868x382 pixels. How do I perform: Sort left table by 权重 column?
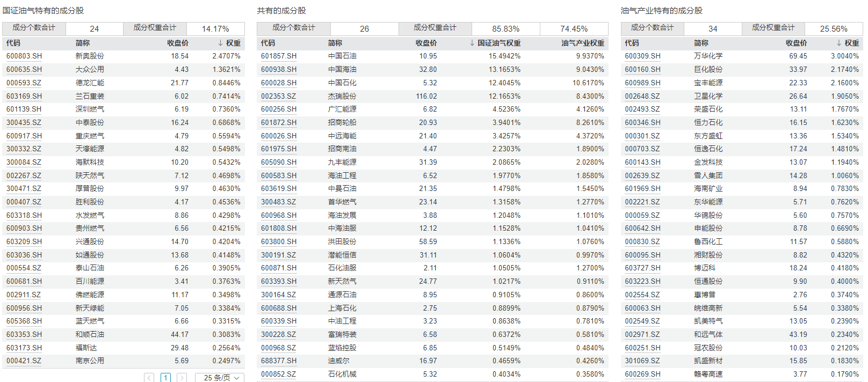coord(229,43)
